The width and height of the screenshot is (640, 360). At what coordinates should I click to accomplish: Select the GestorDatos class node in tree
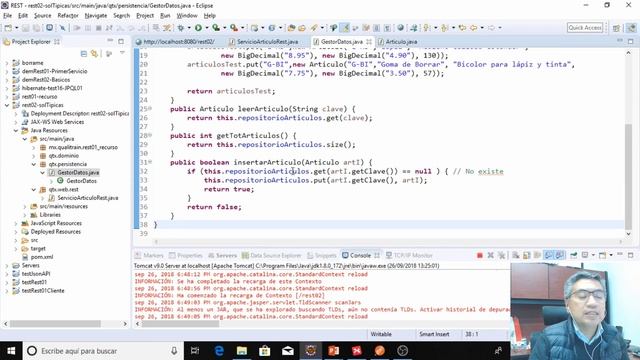[81, 181]
